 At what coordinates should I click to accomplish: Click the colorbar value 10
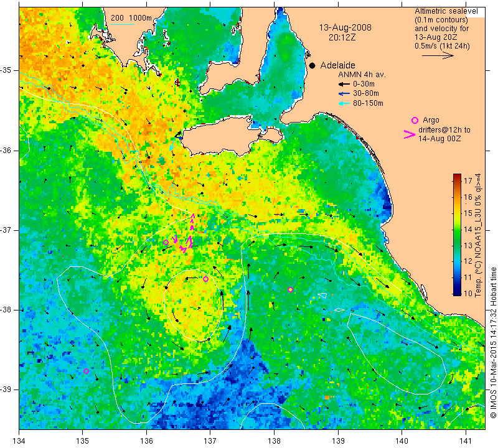[x=468, y=293]
